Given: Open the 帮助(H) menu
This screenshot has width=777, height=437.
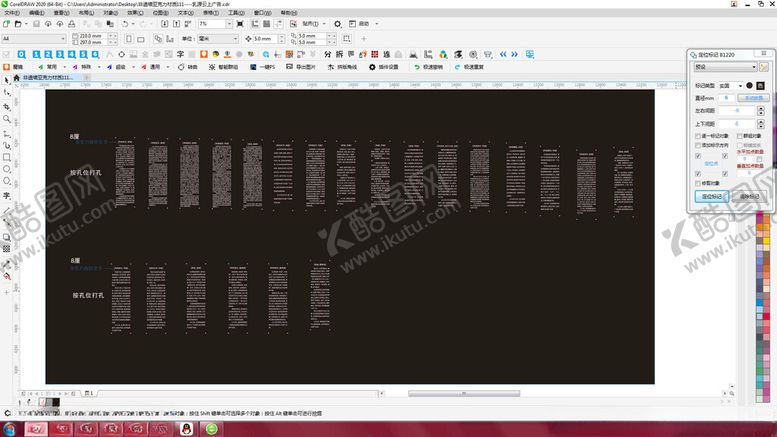Looking at the screenshot, I should coord(289,12).
